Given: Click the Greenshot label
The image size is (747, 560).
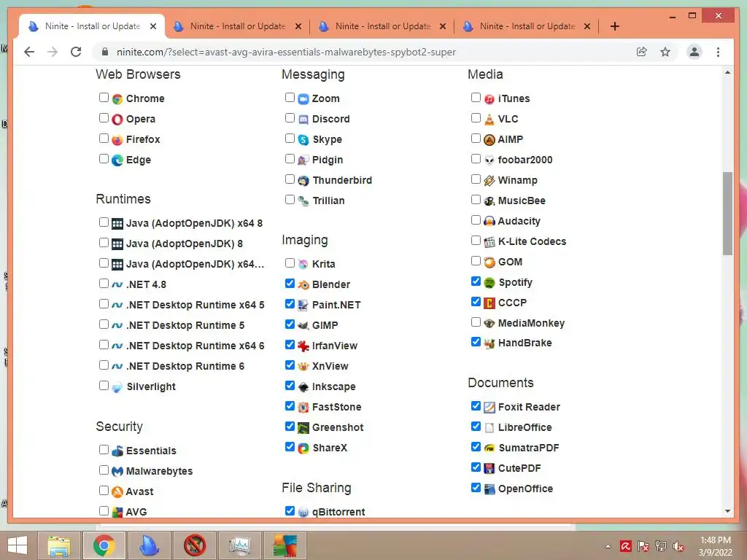Looking at the screenshot, I should [338, 427].
